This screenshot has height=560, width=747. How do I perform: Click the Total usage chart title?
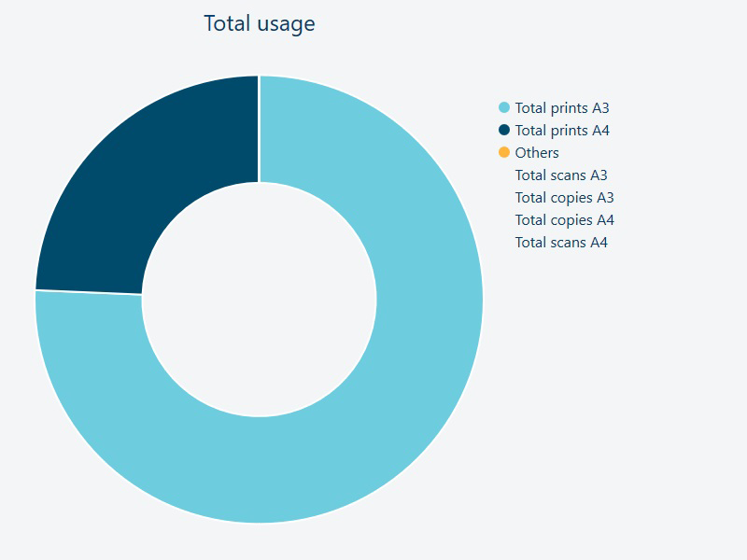coord(260,23)
